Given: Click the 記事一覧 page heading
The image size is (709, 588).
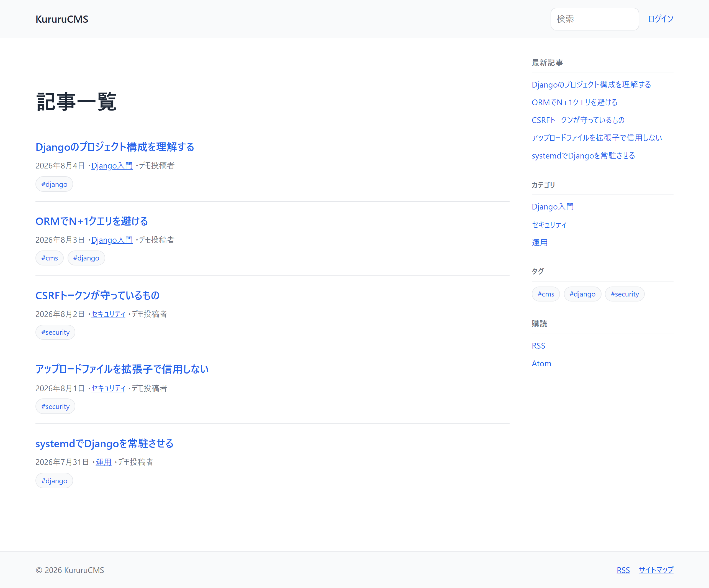Looking at the screenshot, I should 76,102.
